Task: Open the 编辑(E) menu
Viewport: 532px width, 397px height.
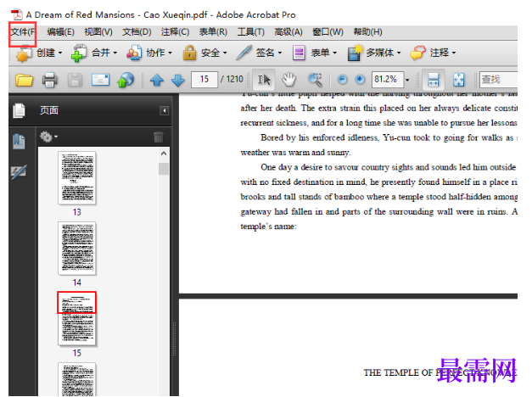Action: click(x=60, y=32)
